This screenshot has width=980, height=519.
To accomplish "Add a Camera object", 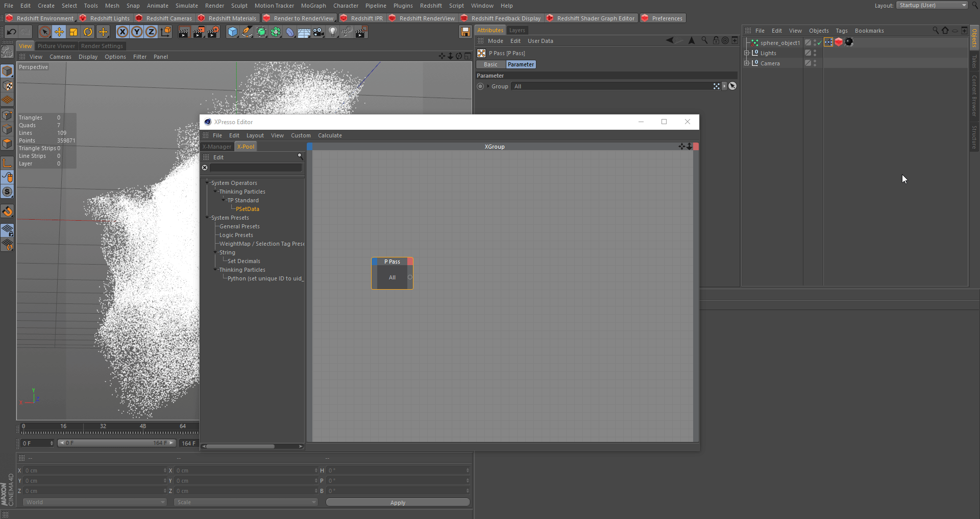I will (318, 32).
